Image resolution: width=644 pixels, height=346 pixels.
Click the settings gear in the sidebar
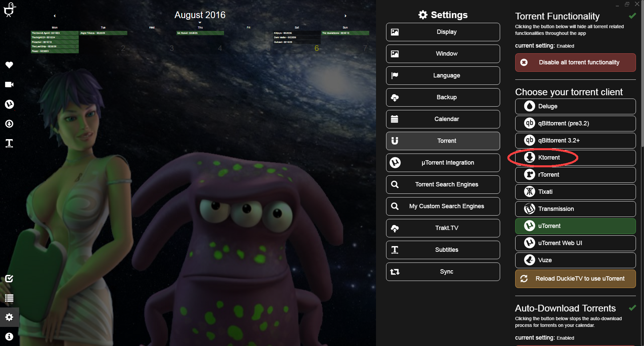9,317
